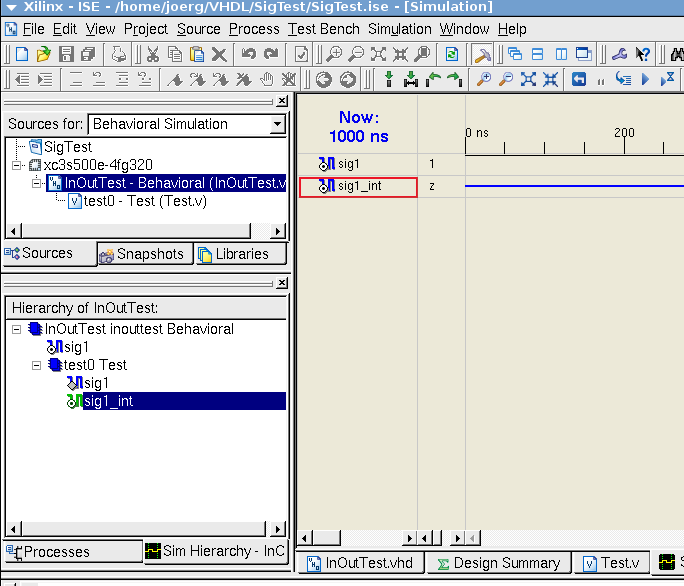The image size is (684, 586).
Task: Click the waveform Zoom In magnifier
Action: [x=484, y=79]
